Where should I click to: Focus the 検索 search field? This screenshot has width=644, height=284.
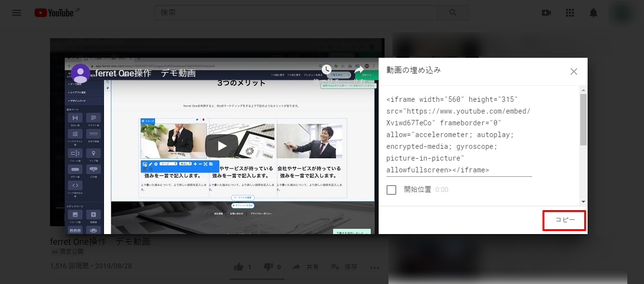point(296,13)
